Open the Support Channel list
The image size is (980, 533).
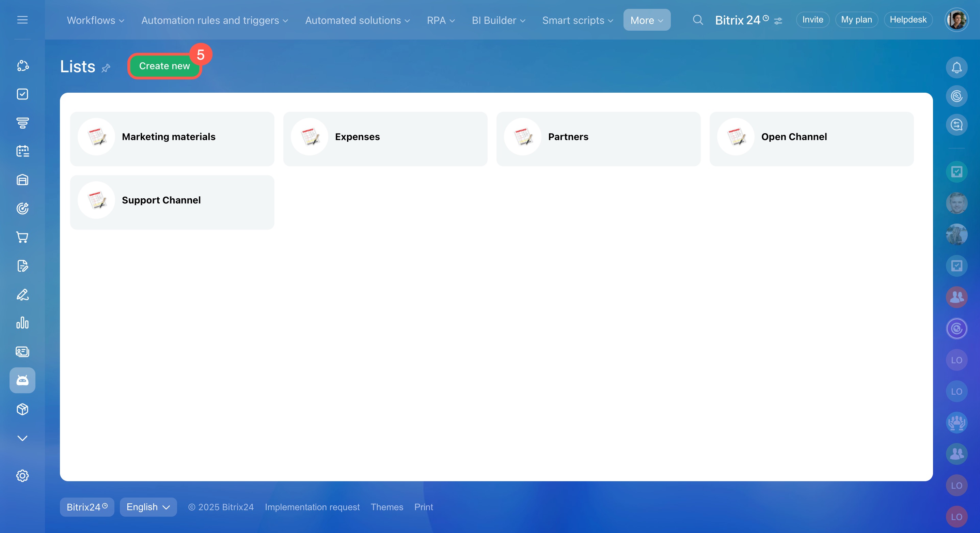(172, 202)
